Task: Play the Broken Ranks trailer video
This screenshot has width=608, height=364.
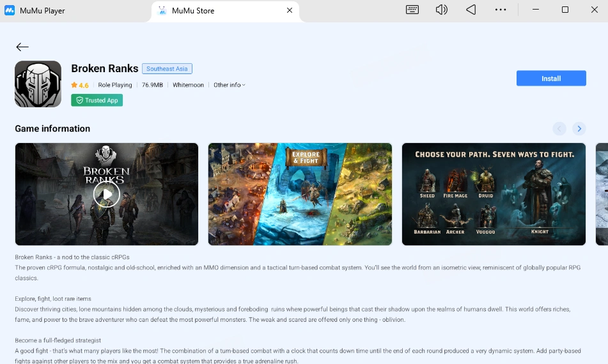Action: click(107, 194)
